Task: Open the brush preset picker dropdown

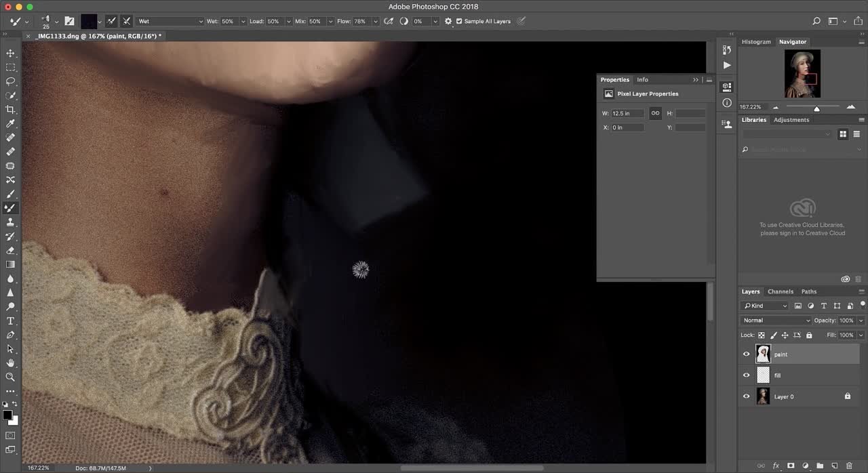Action: pos(56,22)
